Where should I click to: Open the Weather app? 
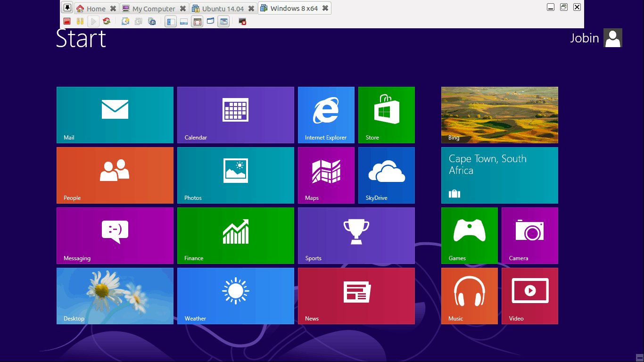pos(236,296)
